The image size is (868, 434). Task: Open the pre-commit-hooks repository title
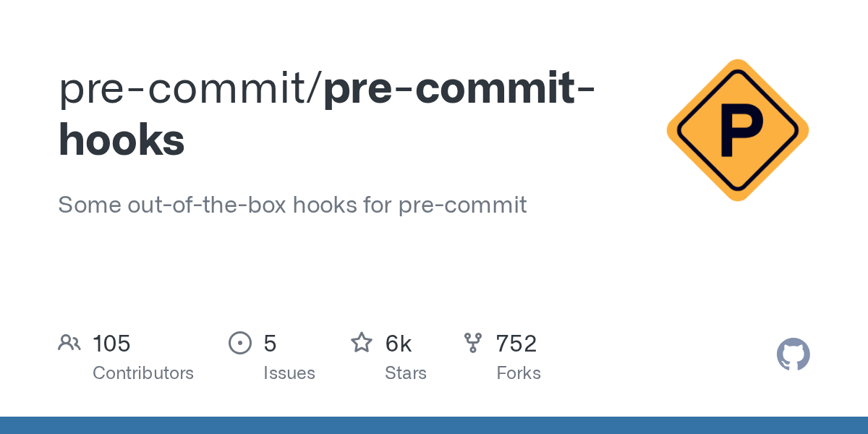point(327,114)
